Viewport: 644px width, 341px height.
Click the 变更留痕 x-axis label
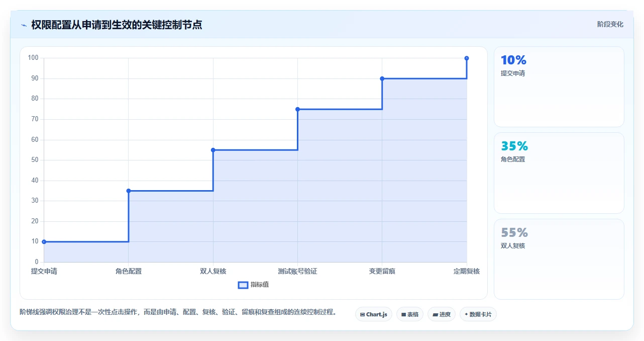click(x=382, y=271)
